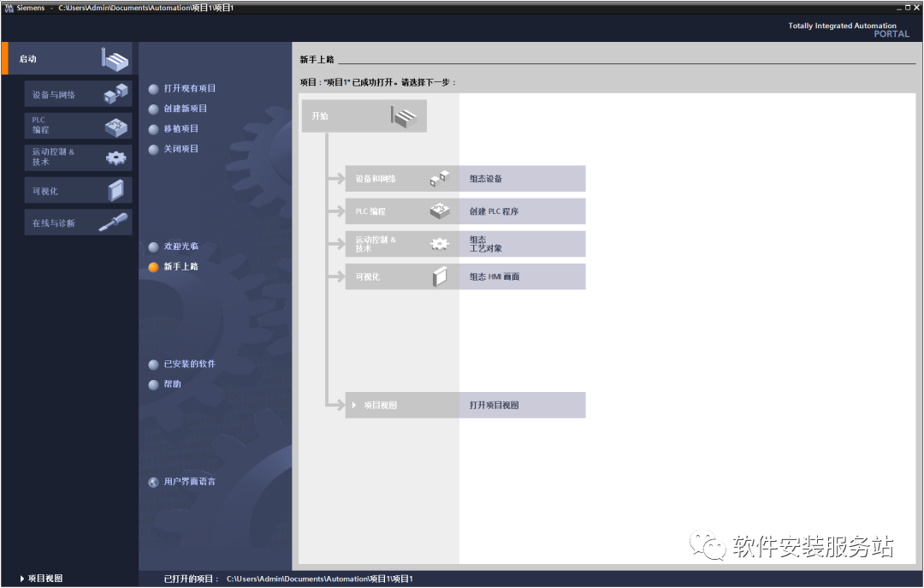
Task: Click the 可视化 HMI panel icon in the sidebar
Action: pyautogui.click(x=116, y=191)
